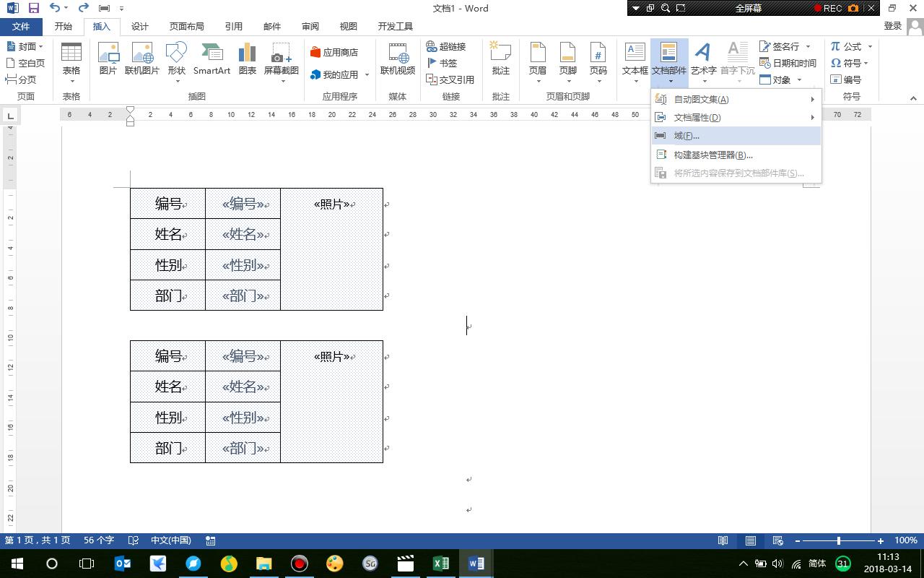Toggle macro recording in the status bar
This screenshot has height=578, width=924.
(x=210, y=540)
